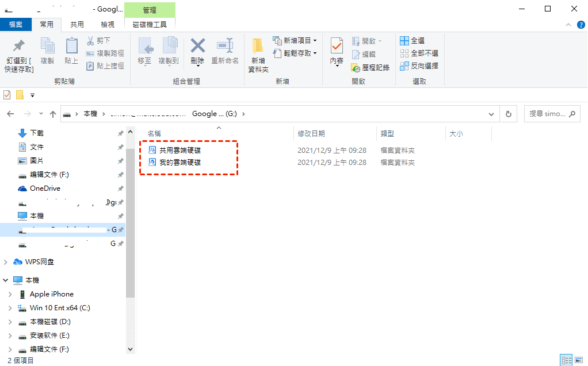The height and width of the screenshot is (366, 588).
Task: Select the 我的雲端硬碟 folder
Action: pos(180,162)
